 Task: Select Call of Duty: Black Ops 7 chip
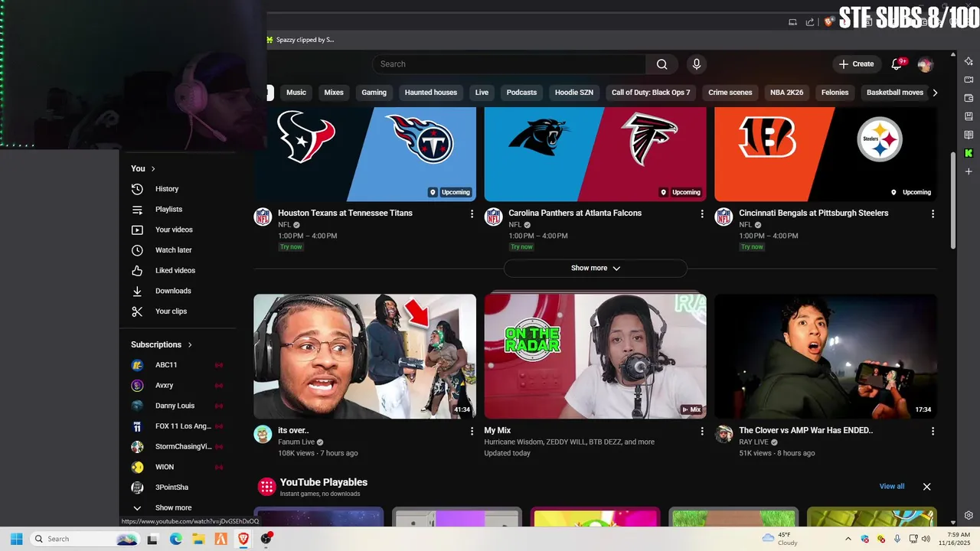point(651,93)
